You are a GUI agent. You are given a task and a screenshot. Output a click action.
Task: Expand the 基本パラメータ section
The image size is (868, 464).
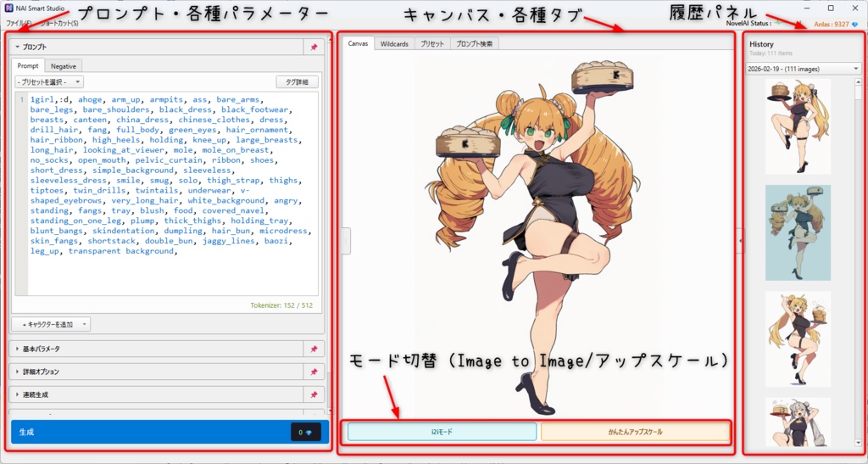[x=157, y=349]
